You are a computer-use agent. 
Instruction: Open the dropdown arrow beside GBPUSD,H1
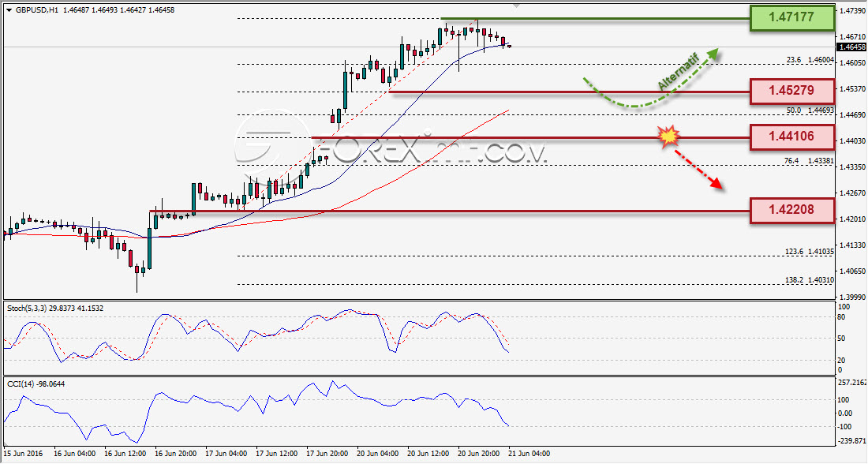9,10
